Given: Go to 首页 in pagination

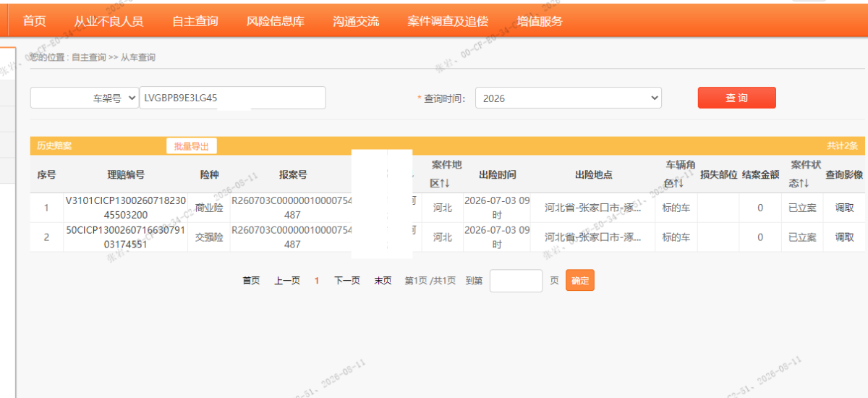Looking at the screenshot, I should click(x=251, y=281).
